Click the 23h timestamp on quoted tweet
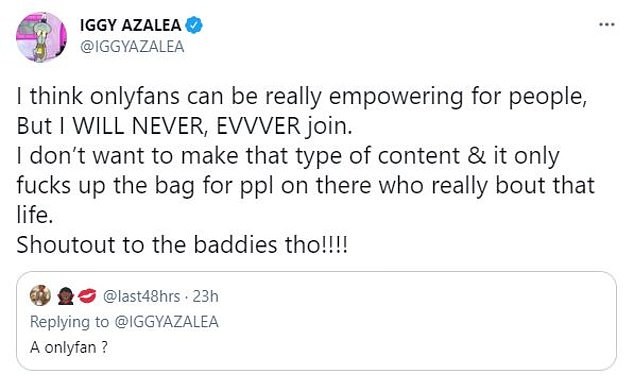Image resolution: width=634 pixels, height=391 pixels. point(205,296)
